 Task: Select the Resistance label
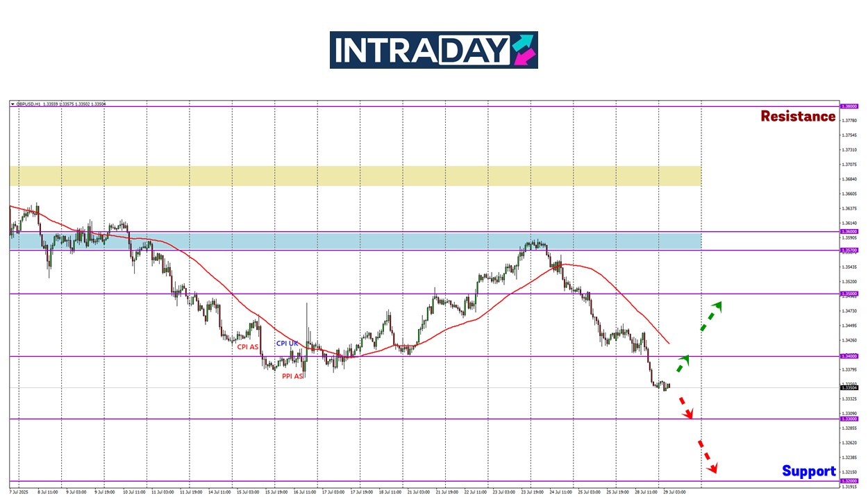coord(797,117)
